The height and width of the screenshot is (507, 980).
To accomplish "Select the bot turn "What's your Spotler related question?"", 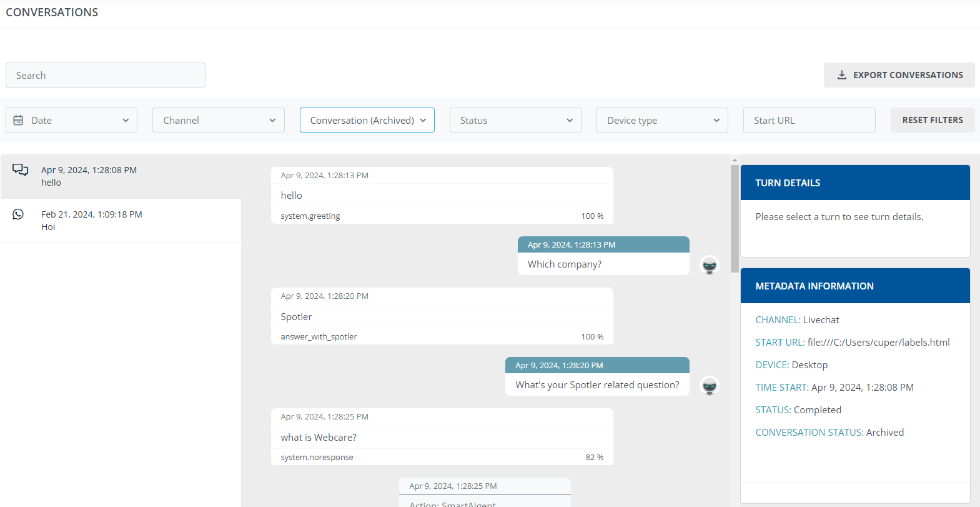I will pos(597,376).
